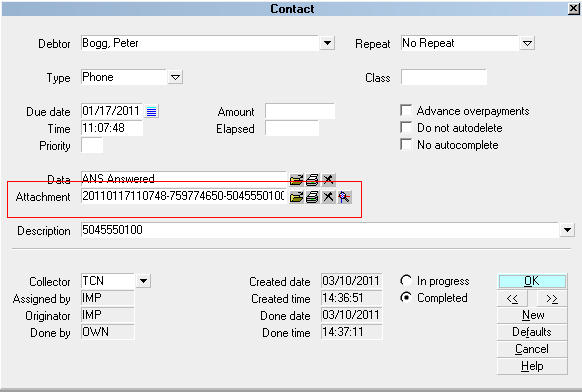Image resolution: width=582 pixels, height=392 pixels.
Task: Create a New contact
Action: click(532, 315)
